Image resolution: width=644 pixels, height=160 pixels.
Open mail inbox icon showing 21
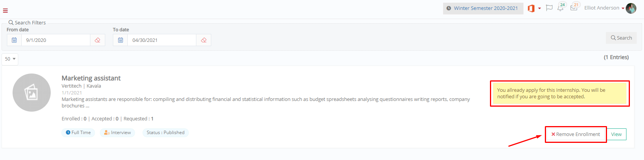(574, 7)
